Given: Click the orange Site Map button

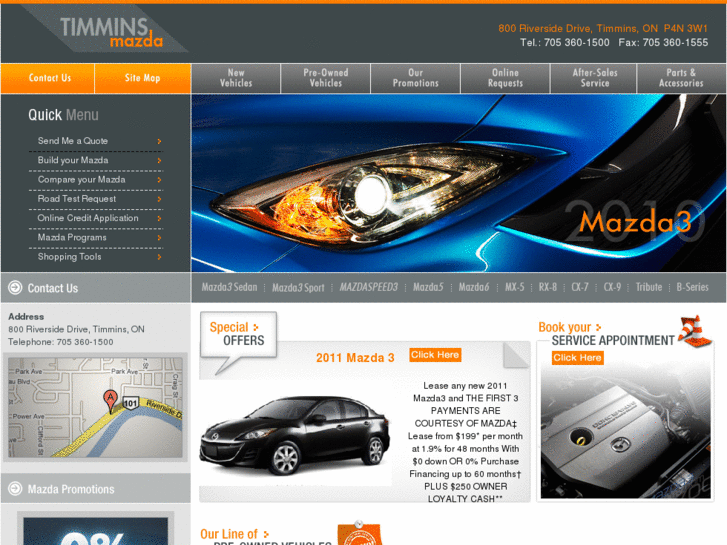Looking at the screenshot, I should click(x=143, y=78).
